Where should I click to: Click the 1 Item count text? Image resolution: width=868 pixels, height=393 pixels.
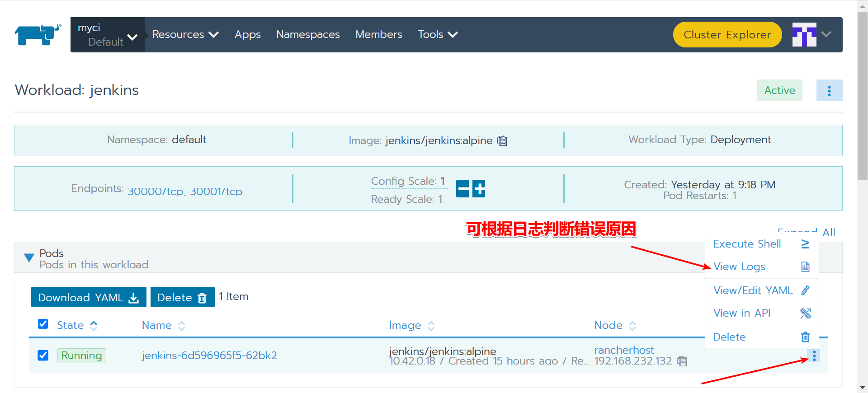[x=233, y=296]
